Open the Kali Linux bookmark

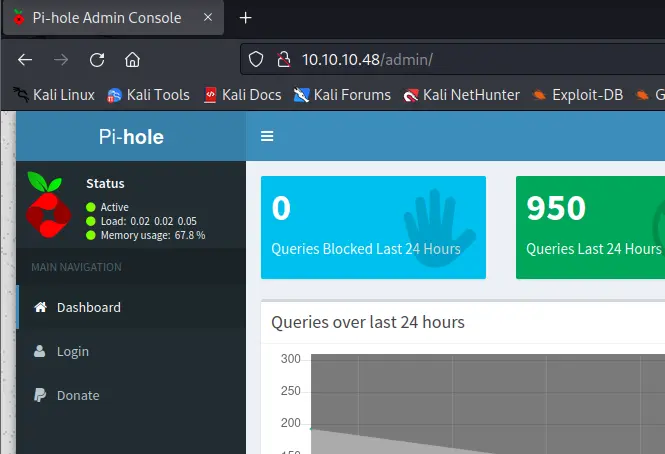[x=54, y=95]
